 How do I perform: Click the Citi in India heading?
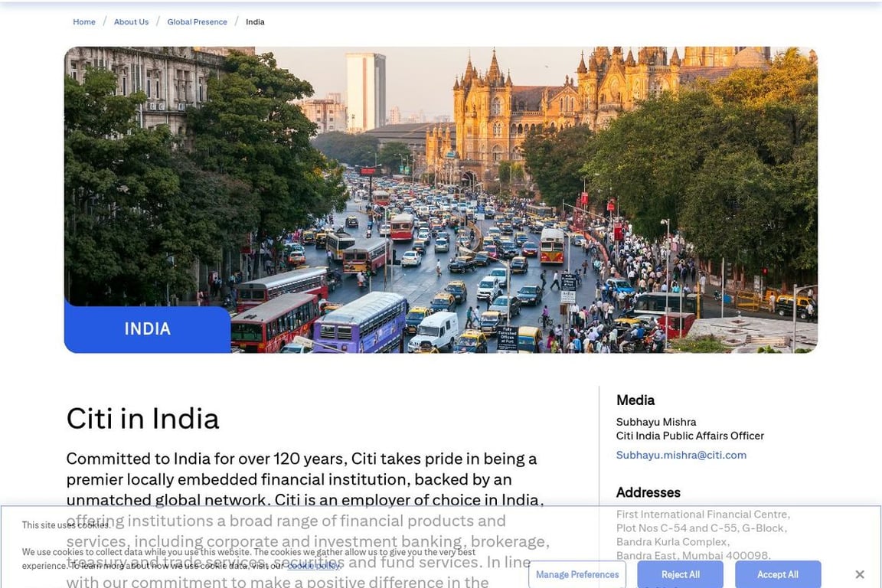(x=142, y=419)
